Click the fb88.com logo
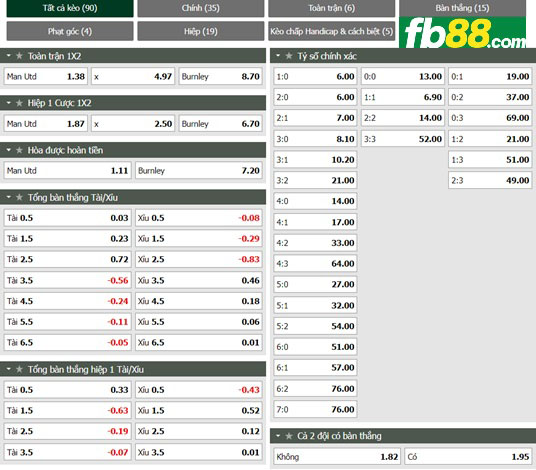Viewport: 536px width, 470px height. tap(463, 32)
